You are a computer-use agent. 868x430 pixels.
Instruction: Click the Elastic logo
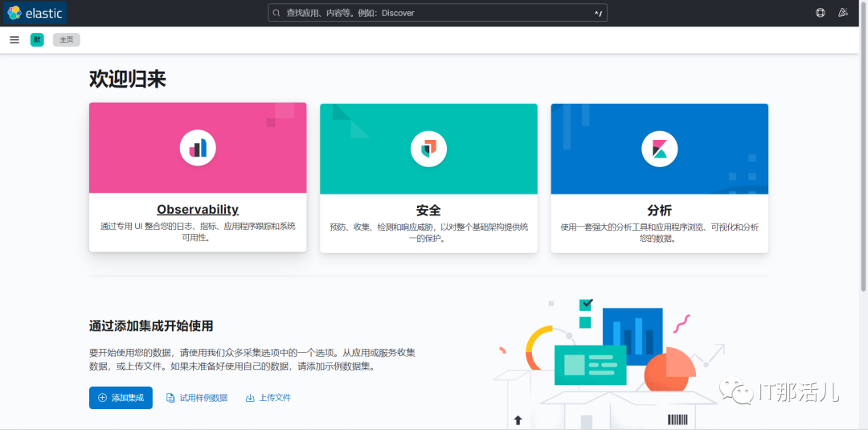coord(35,14)
